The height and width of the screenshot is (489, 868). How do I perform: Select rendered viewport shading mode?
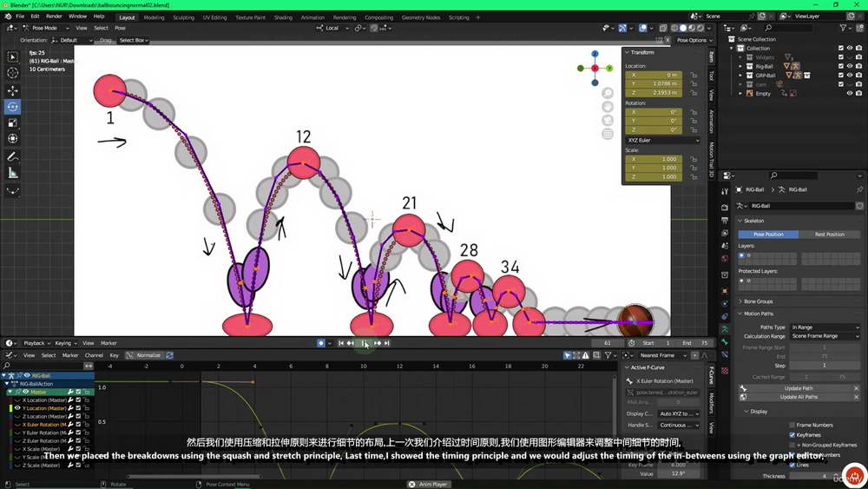coord(700,28)
